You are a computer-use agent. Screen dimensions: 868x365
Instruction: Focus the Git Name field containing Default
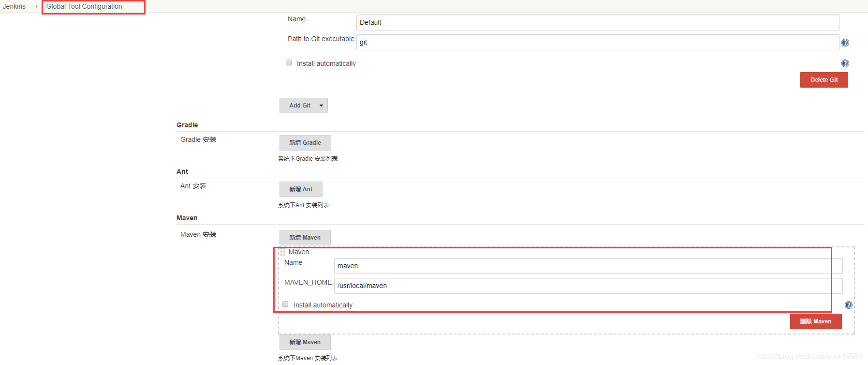[598, 22]
